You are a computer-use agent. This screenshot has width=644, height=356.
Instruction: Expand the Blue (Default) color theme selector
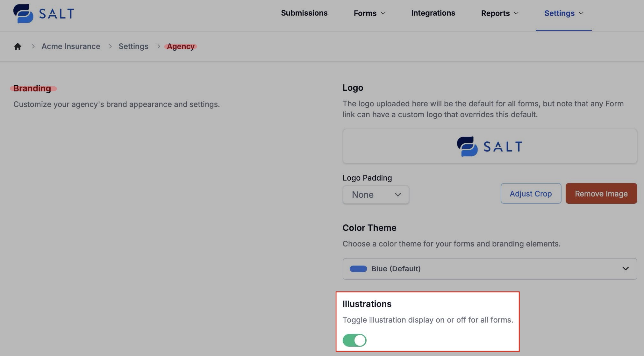click(489, 269)
